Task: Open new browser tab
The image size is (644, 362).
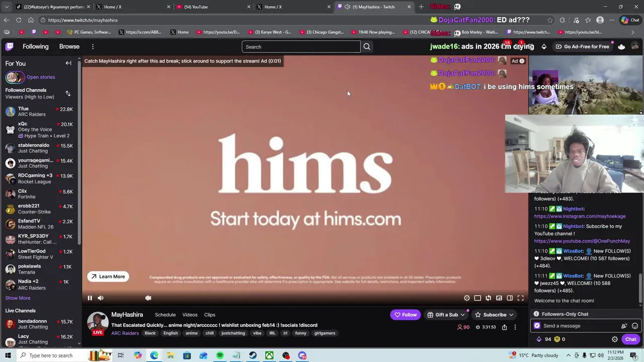Action: 421,7
